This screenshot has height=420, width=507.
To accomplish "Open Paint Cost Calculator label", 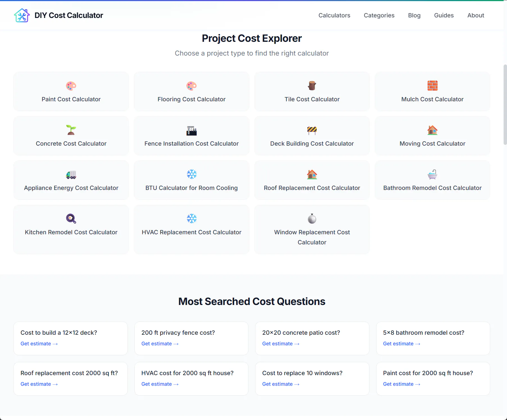I will tap(71, 99).
